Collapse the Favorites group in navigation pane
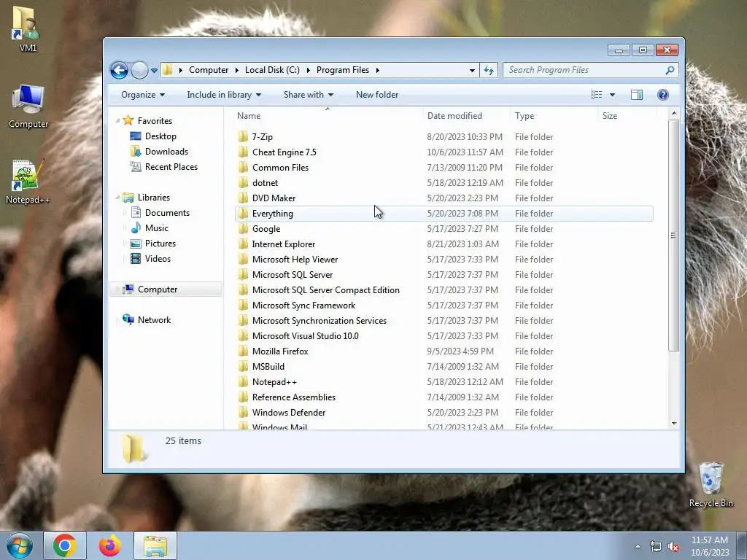The height and width of the screenshot is (560, 747). 117,121
